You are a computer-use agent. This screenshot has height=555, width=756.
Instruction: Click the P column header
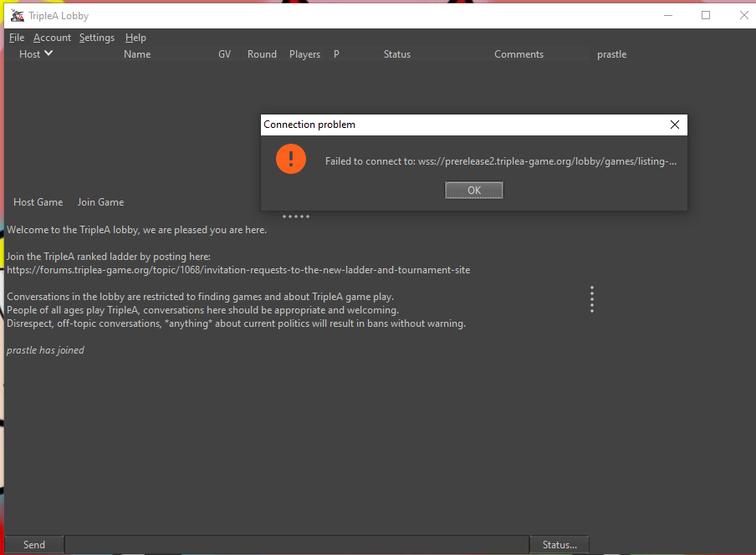[336, 54]
